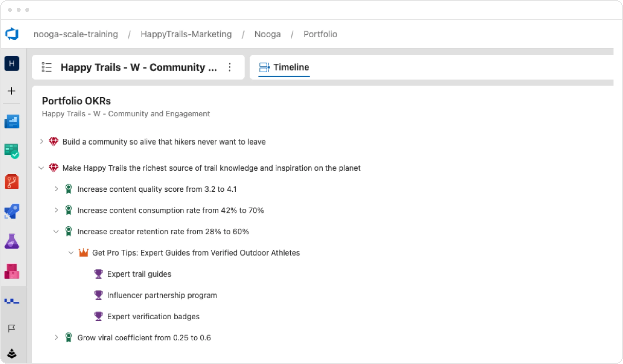The width and height of the screenshot is (623, 364).
Task: Open the Overview dashboard sidebar icon
Action: point(12,121)
